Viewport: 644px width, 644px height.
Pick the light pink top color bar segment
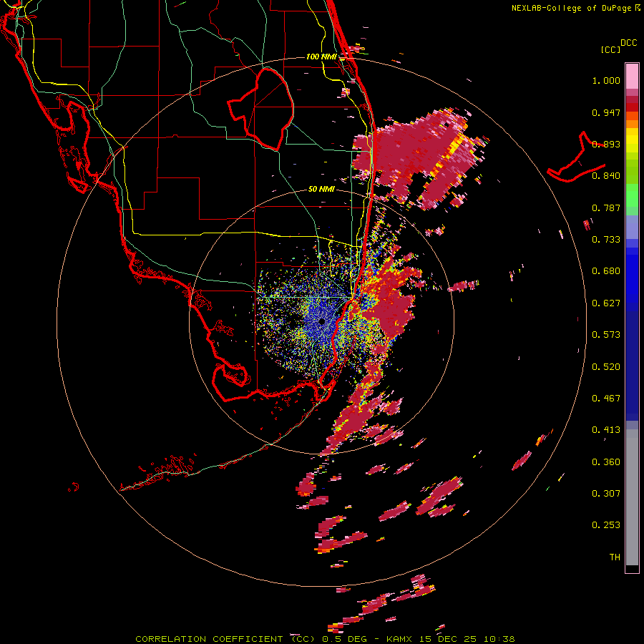[632, 77]
